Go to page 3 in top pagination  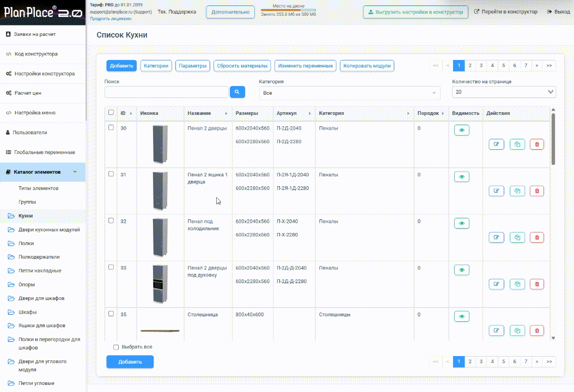pyautogui.click(x=481, y=65)
